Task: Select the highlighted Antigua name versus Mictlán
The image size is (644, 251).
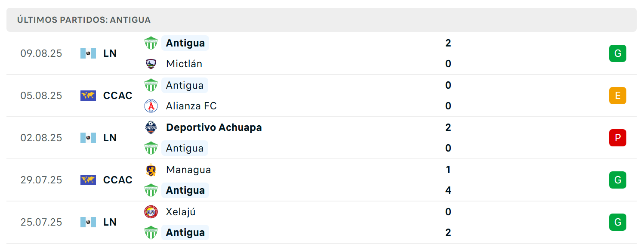Action: [x=185, y=43]
